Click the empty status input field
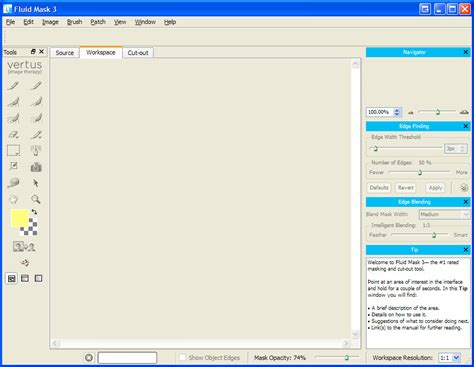Viewport: 474px width, 367px height. coord(127,358)
